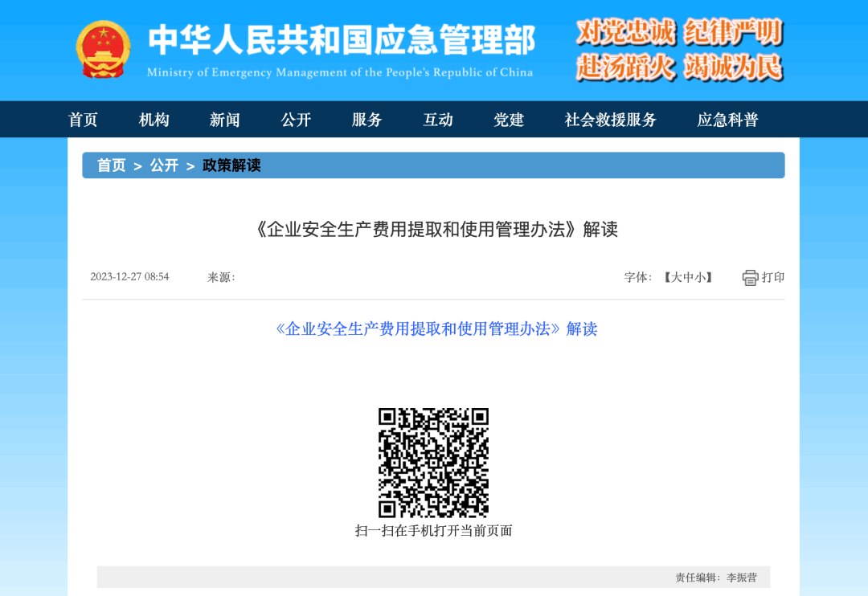The width and height of the screenshot is (868, 596).
Task: Click the national emblem logo
Action: click(x=103, y=50)
